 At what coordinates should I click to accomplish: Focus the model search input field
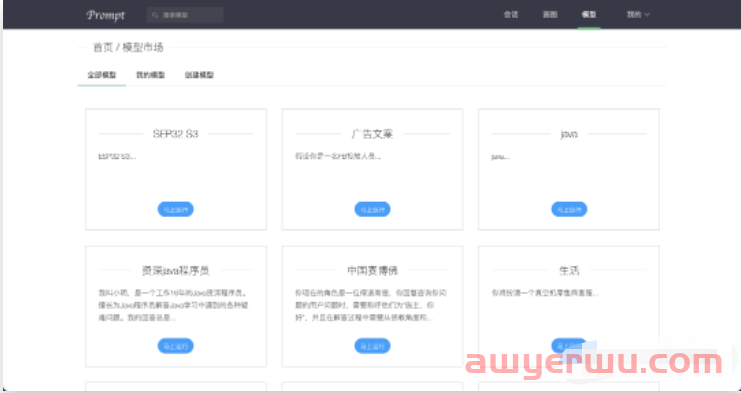click(185, 15)
